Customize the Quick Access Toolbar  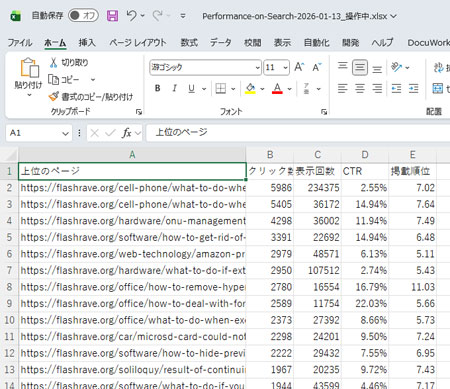click(x=183, y=16)
